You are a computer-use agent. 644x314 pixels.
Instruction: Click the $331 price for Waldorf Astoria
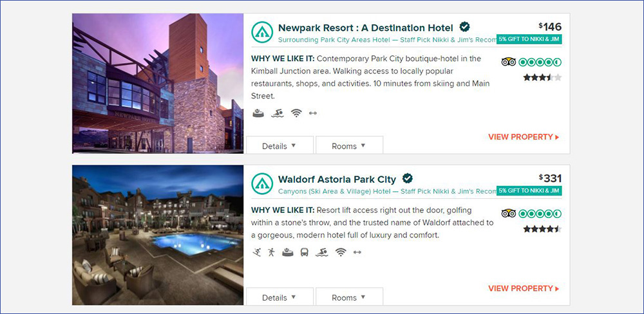click(x=550, y=178)
